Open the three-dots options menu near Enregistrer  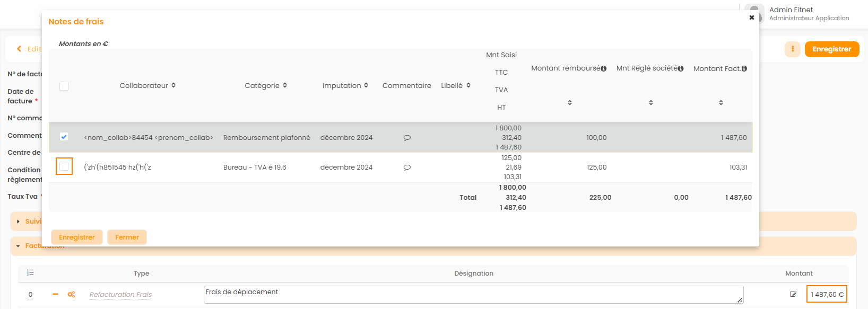coord(792,49)
